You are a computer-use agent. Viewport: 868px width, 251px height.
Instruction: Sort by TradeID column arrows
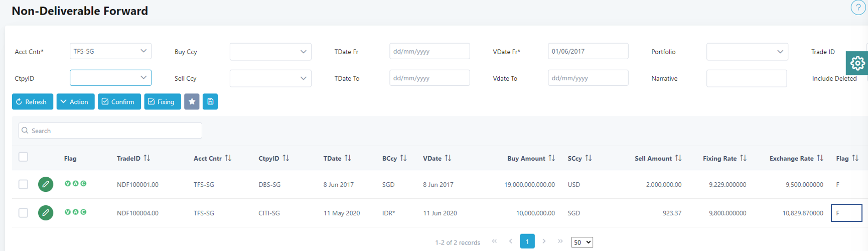click(x=147, y=158)
